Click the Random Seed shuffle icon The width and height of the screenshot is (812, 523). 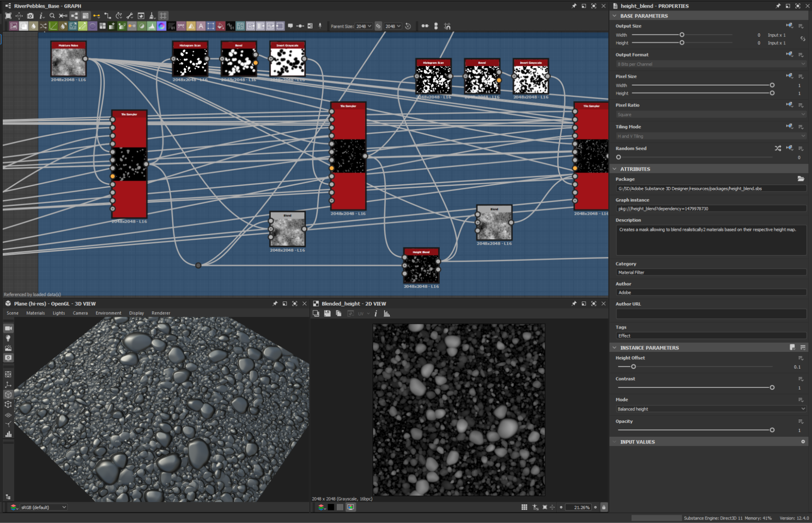[777, 148]
